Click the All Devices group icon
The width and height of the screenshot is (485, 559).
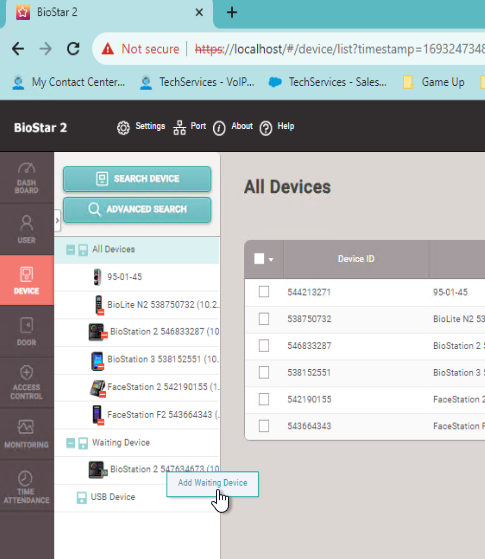[83, 250]
